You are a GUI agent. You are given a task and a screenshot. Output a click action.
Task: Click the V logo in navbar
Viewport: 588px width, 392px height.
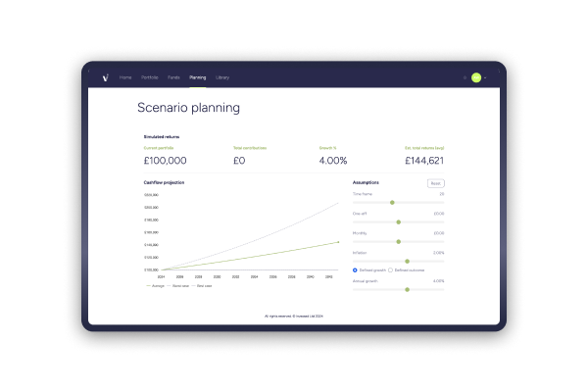[x=105, y=76]
